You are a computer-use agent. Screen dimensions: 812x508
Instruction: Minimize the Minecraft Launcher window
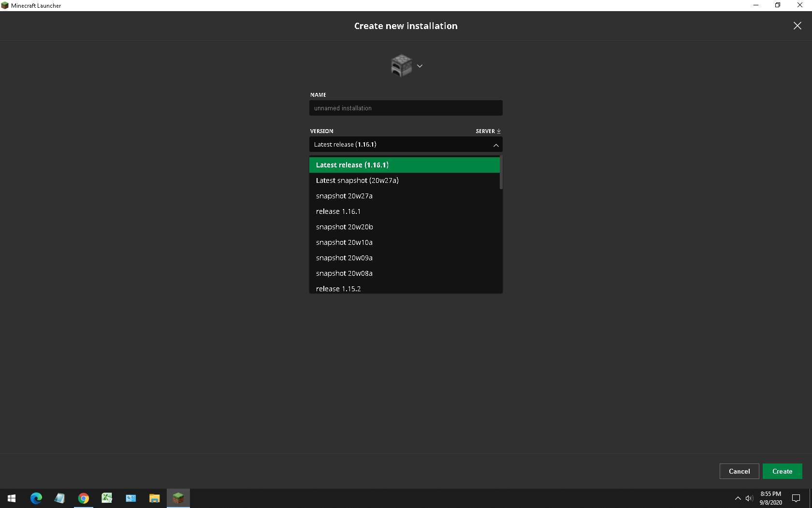click(x=756, y=5)
